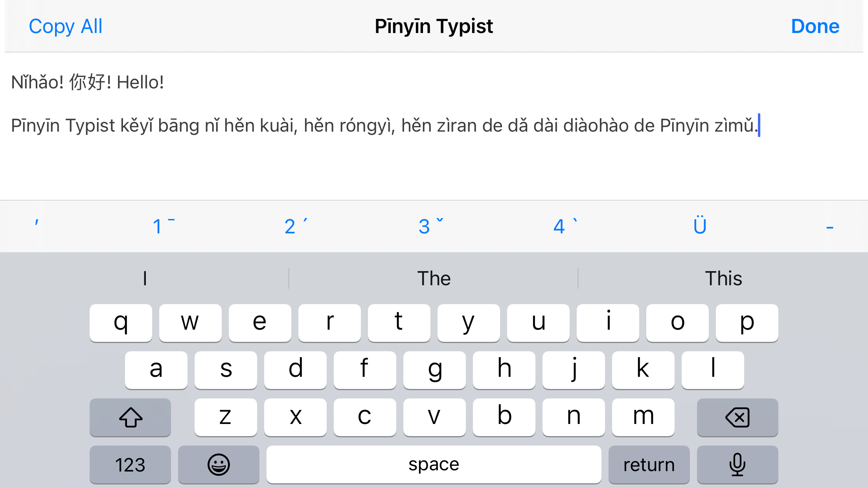Choose the suggestion "The"

[434, 278]
